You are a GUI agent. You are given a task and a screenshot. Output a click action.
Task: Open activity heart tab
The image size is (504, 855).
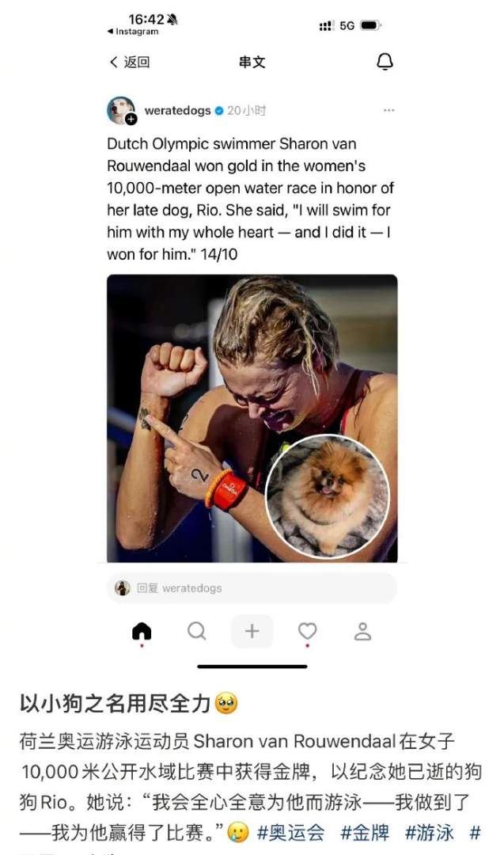307,632
